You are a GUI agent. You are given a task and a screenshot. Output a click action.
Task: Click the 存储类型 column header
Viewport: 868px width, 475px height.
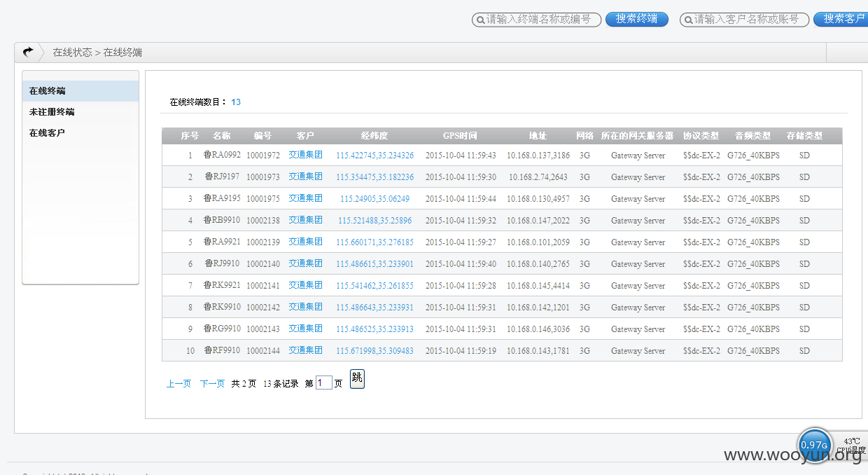(804, 136)
